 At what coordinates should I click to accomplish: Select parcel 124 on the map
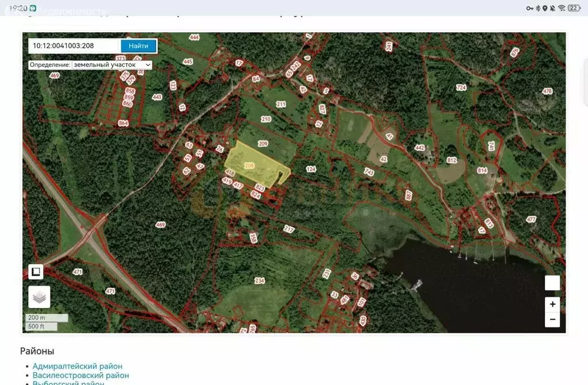[x=311, y=169]
